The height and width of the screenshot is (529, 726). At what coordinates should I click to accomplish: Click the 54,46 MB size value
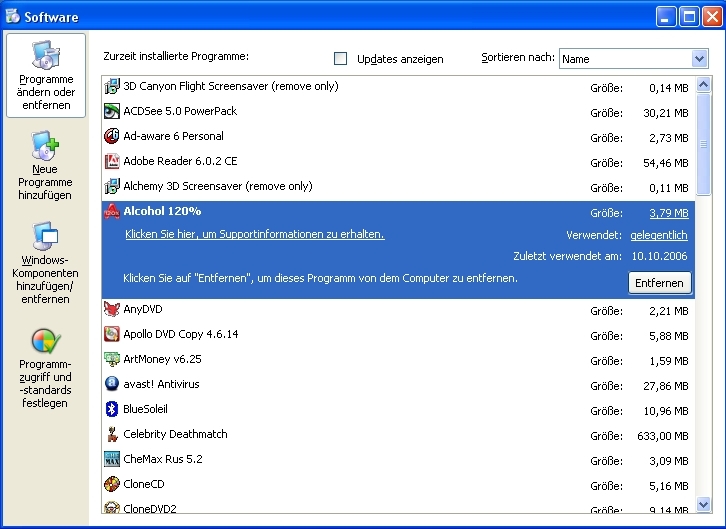pyautogui.click(x=666, y=163)
